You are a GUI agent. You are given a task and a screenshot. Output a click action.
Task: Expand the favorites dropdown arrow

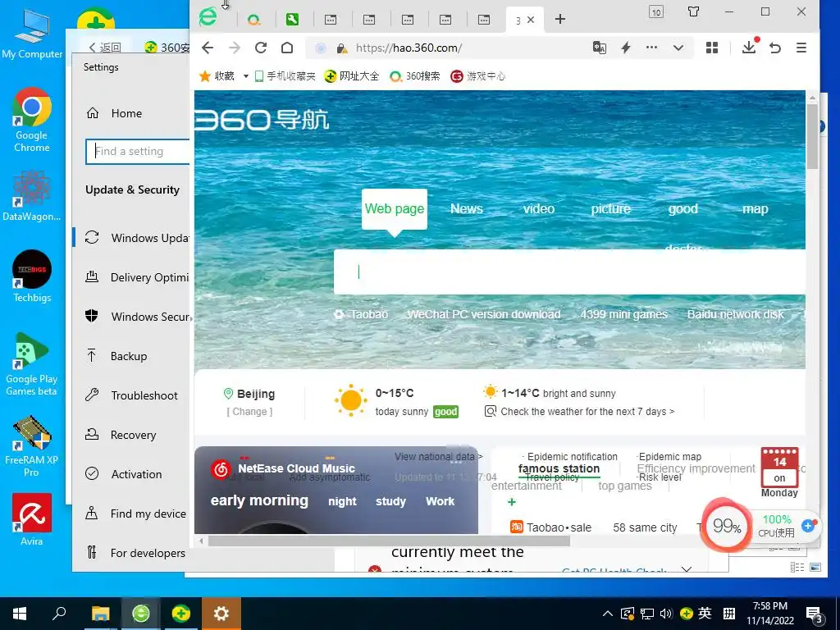[x=246, y=76]
